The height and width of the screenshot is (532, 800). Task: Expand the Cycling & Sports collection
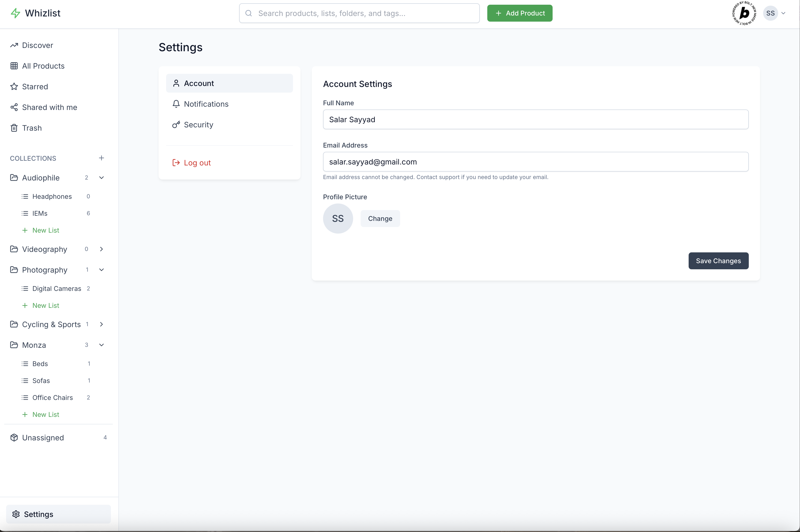[x=101, y=324]
